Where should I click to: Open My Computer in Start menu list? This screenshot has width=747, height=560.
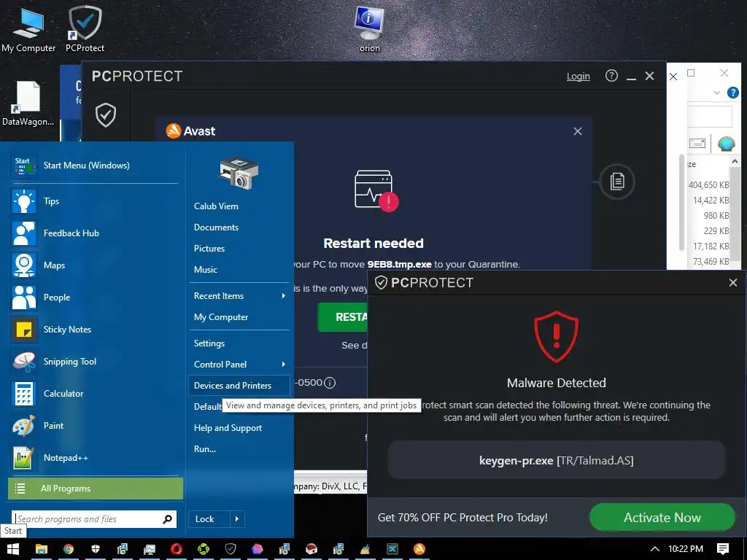point(221,317)
